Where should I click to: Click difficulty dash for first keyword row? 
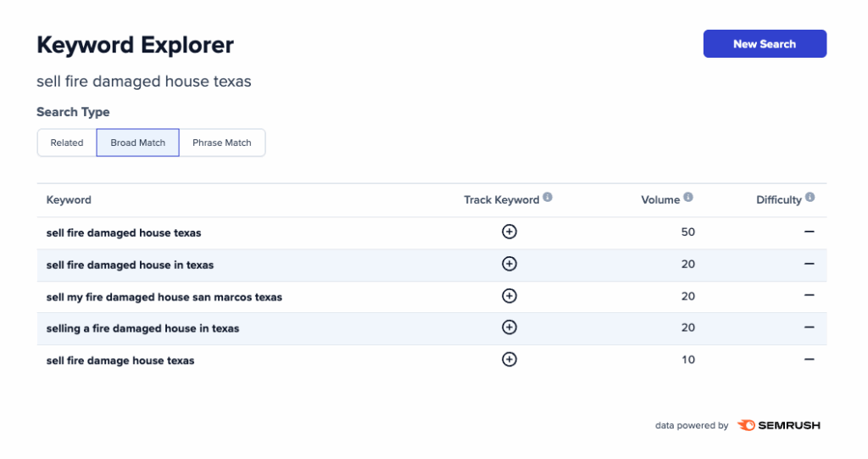coord(809,232)
